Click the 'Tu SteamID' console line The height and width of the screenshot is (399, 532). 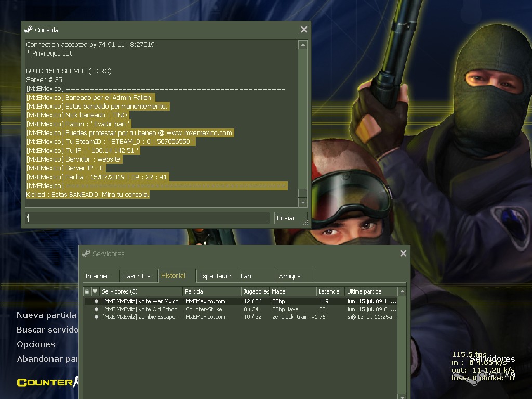[110, 141]
